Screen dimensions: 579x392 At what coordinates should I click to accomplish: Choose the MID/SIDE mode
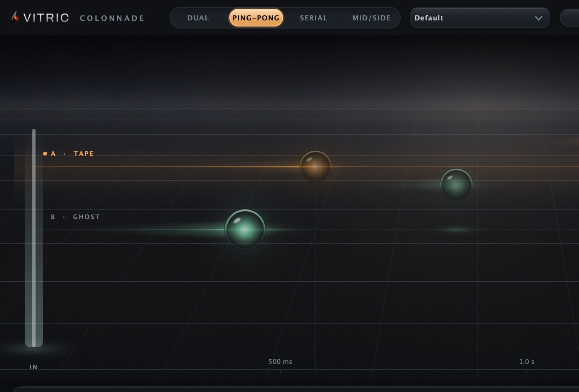371,18
